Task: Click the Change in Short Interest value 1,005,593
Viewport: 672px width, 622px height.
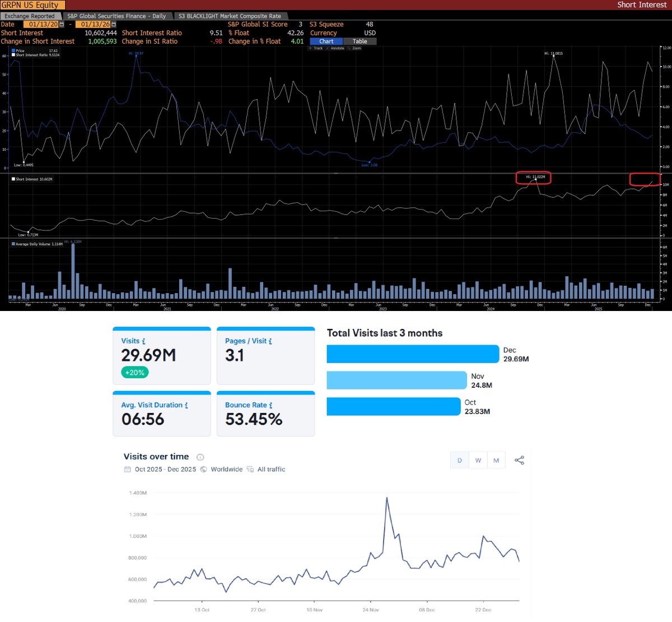Action: (102, 41)
